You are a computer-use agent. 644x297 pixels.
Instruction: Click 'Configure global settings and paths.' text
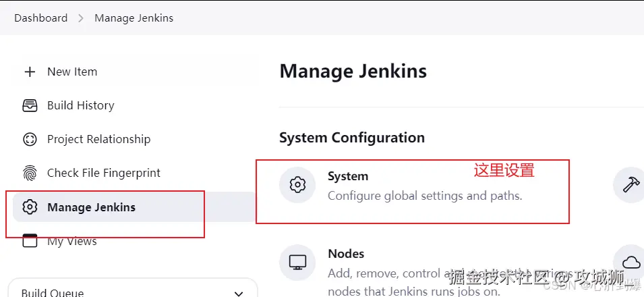[x=425, y=195]
